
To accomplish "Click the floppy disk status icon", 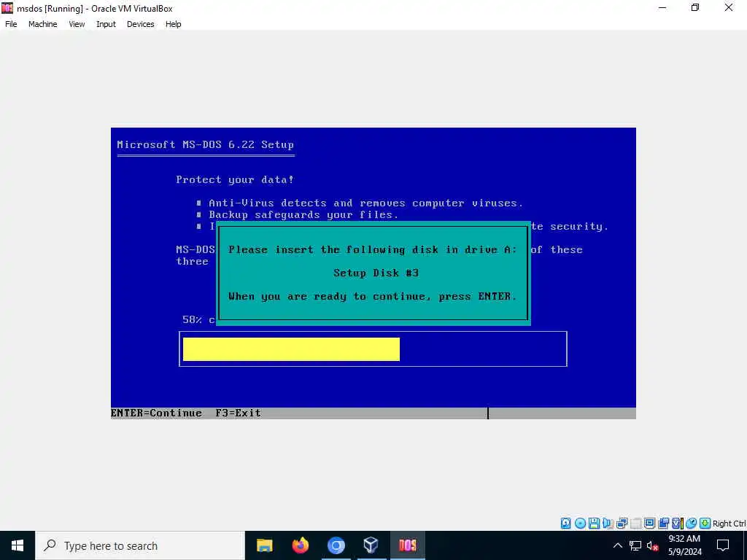I will click(594, 524).
